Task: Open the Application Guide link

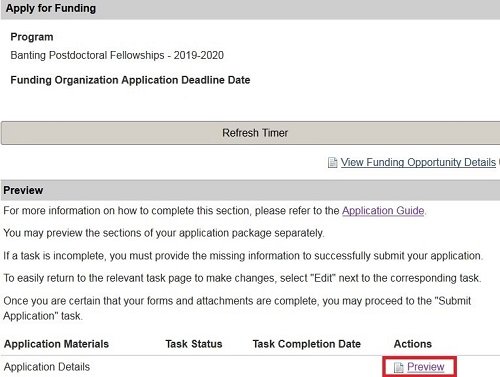Action: (x=383, y=211)
